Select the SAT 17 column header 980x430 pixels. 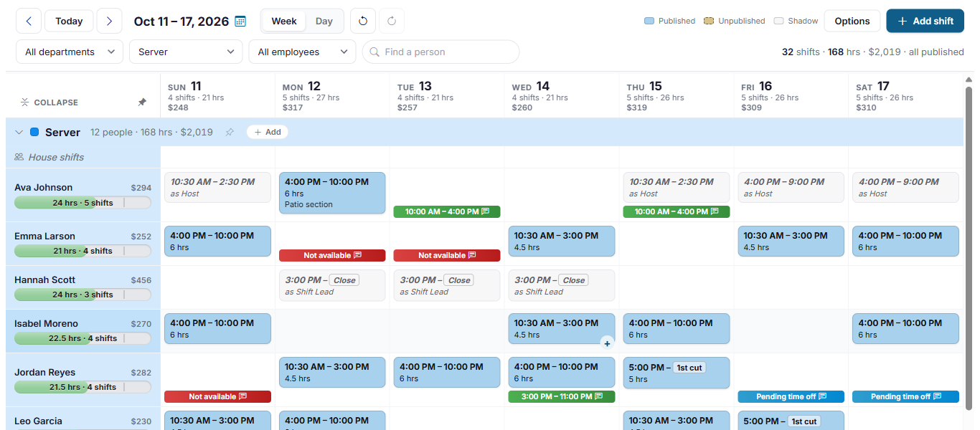tap(905, 96)
